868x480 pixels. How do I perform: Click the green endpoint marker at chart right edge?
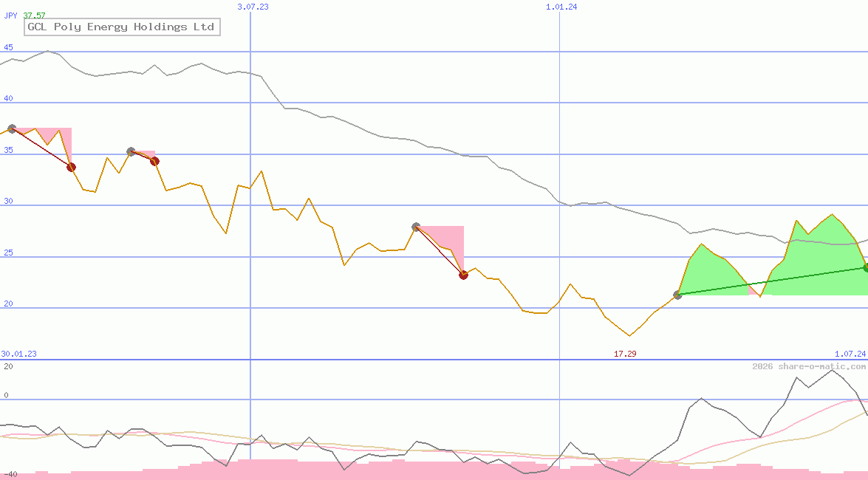point(864,267)
